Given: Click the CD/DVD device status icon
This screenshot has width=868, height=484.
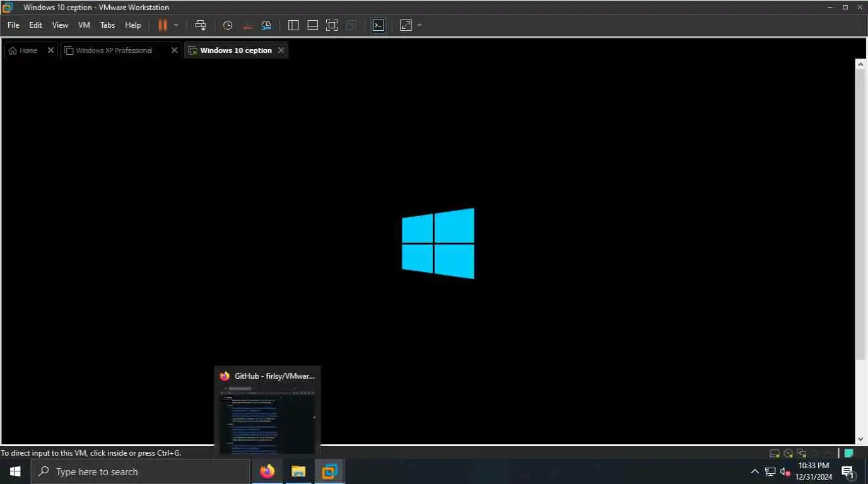Looking at the screenshot, I should 789,453.
